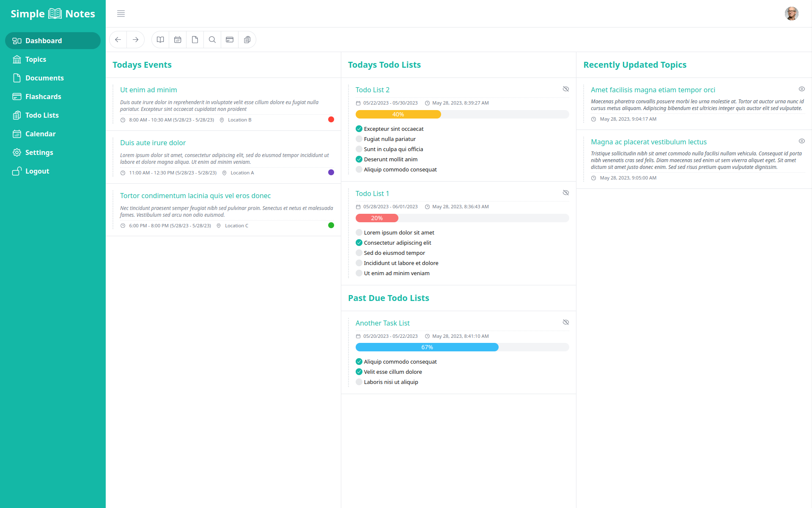Image resolution: width=812 pixels, height=508 pixels.
Task: Go to Calendar in the sidebar
Action: [40, 134]
